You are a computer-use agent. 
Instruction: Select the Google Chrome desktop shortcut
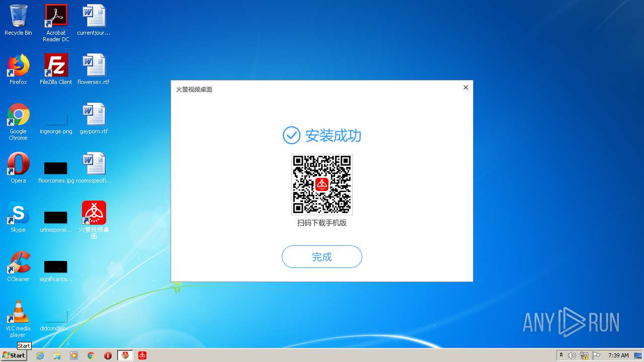(x=18, y=122)
